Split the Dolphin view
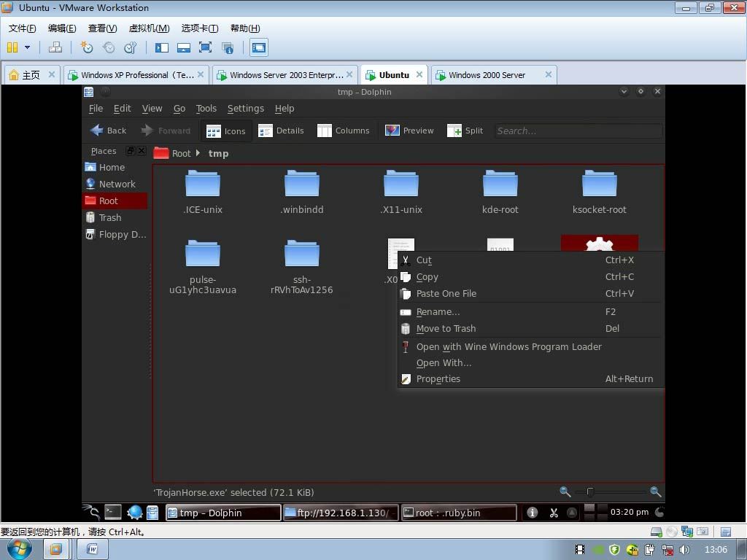Screen dimensions: 747x560 [x=465, y=131]
